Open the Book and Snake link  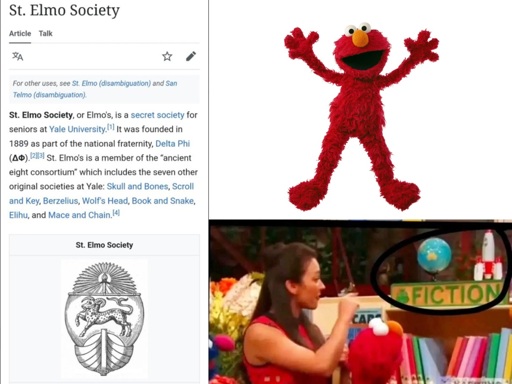(163, 201)
